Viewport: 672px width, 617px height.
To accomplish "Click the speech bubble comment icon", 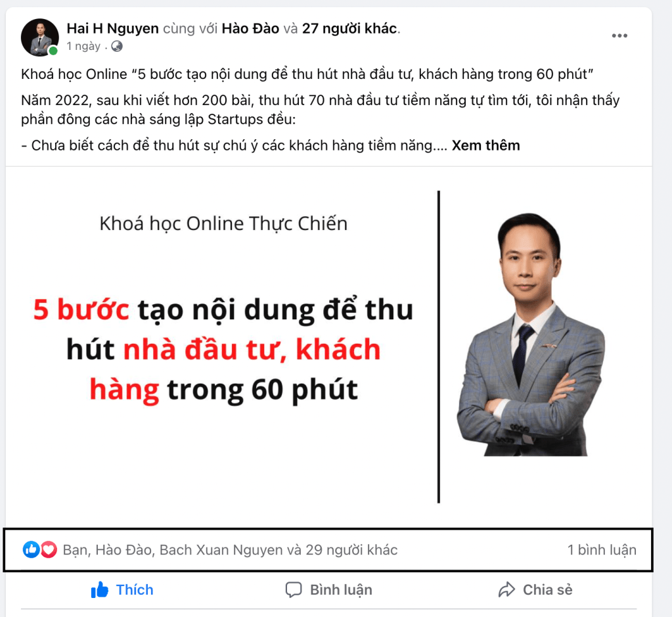I will 294,589.
